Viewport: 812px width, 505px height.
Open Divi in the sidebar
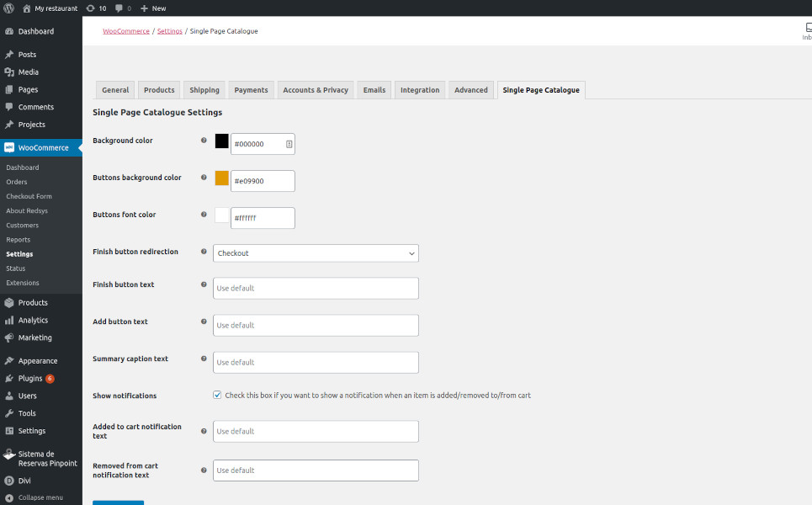tap(24, 481)
